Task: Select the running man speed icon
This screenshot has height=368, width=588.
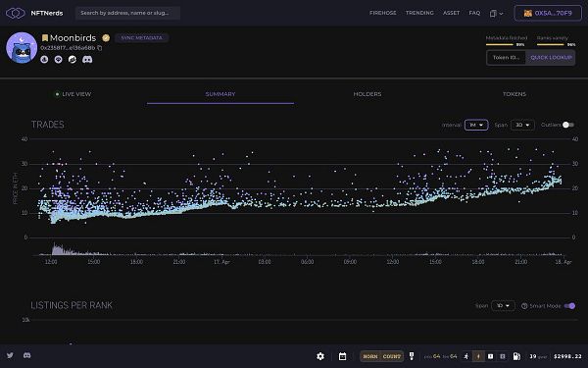Action: [466, 356]
